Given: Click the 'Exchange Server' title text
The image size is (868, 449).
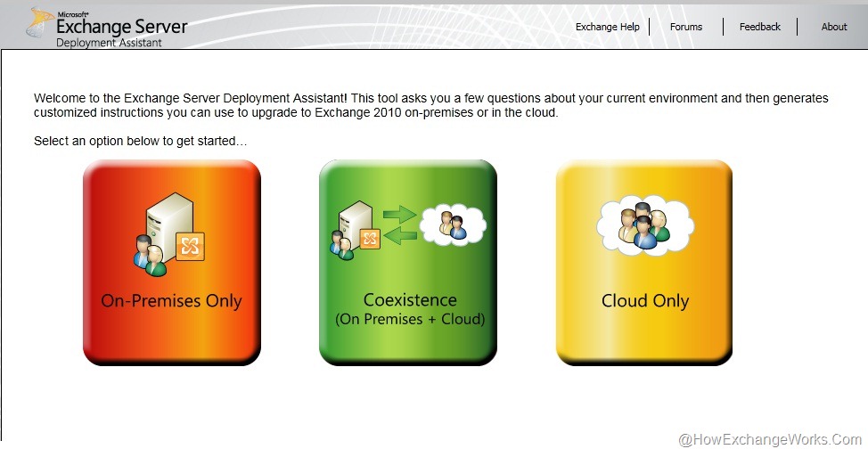Looking at the screenshot, I should click(122, 26).
